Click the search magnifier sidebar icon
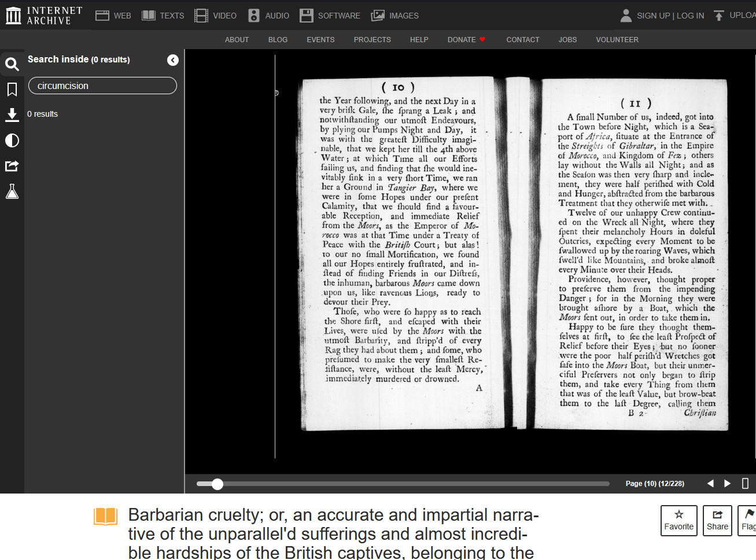756x560 pixels. click(12, 64)
